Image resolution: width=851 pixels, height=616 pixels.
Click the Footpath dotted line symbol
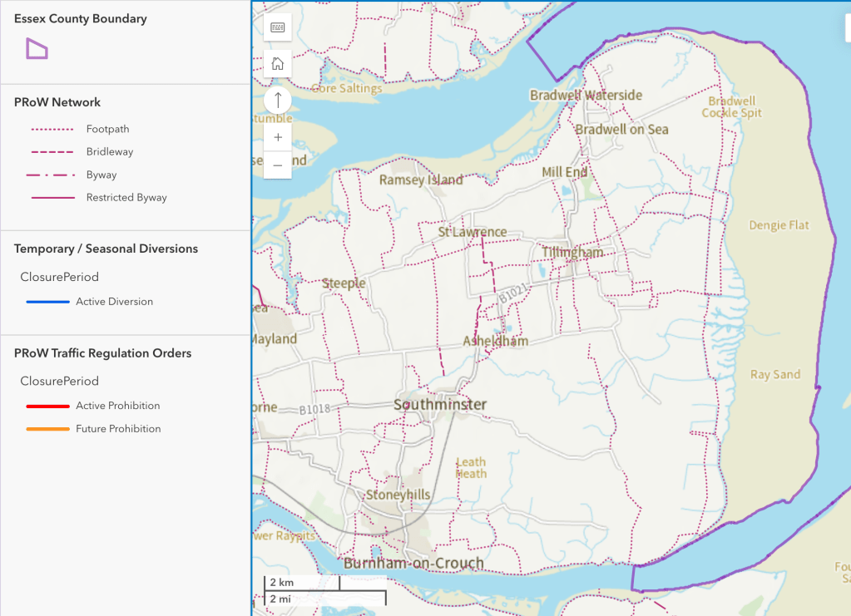pos(52,130)
